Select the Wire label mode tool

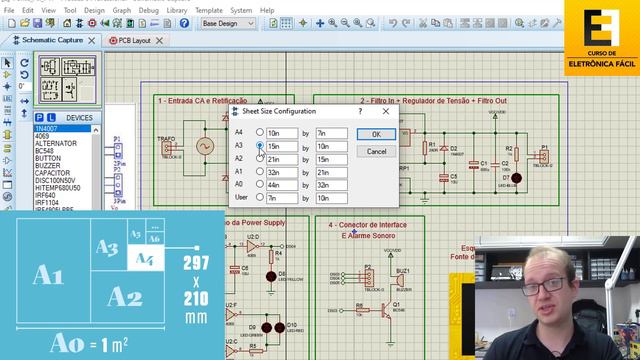pyautogui.click(x=7, y=98)
